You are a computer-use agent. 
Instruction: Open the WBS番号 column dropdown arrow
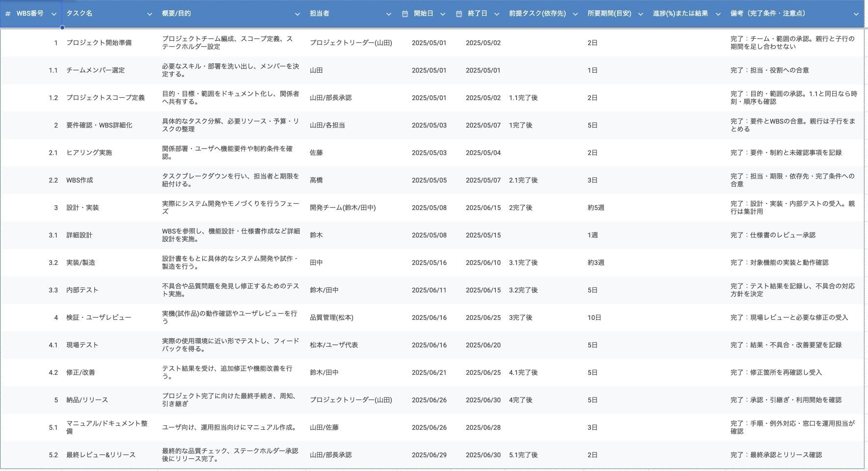point(54,14)
